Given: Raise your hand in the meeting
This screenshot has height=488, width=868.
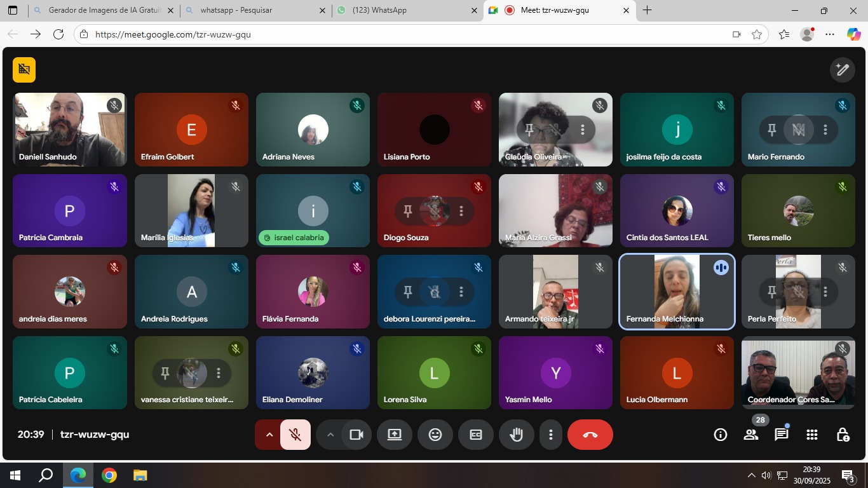Looking at the screenshot, I should [x=517, y=435].
